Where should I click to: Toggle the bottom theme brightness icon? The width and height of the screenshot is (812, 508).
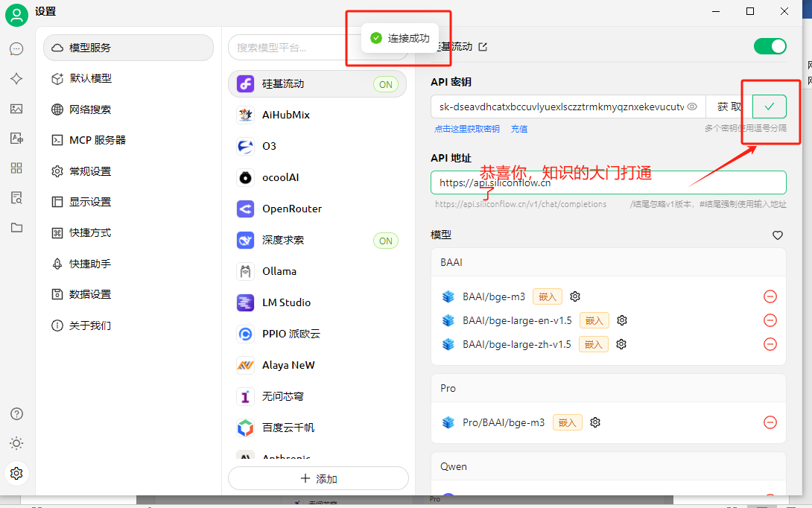click(16, 443)
